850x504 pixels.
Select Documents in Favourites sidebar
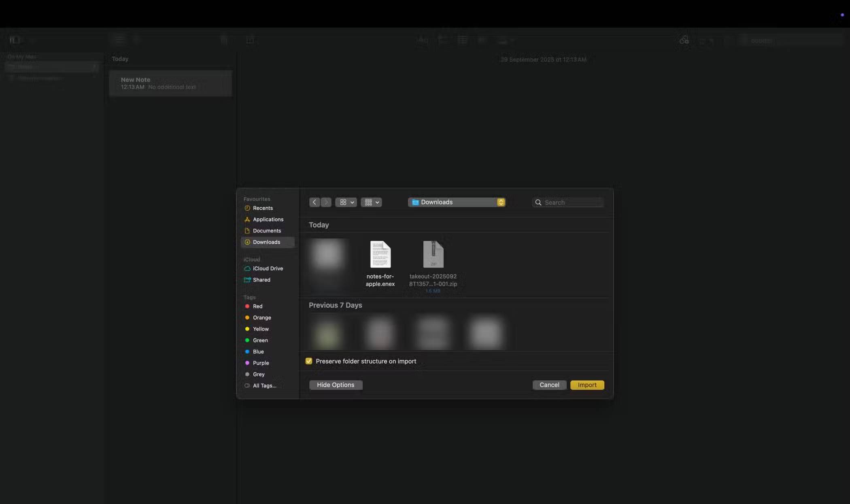point(267,231)
